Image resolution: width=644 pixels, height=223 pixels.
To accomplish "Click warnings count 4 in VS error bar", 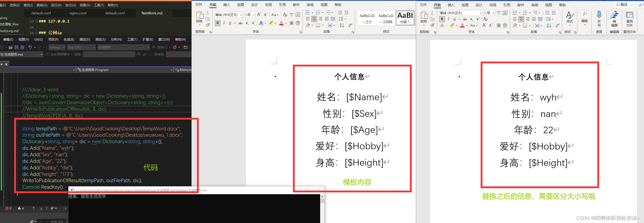I will coord(21,208).
